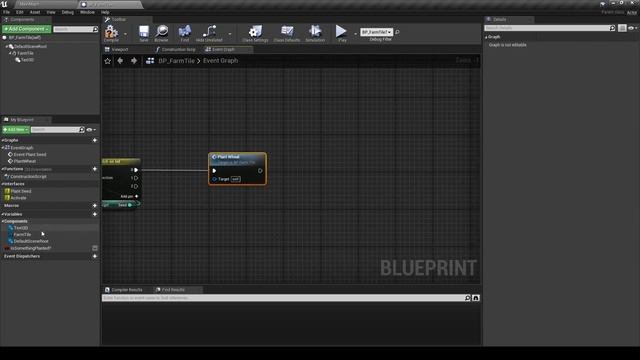Open Hide Unrelated options dropdown arrow
Viewport: 640px width, 360px height.
tap(230, 34)
